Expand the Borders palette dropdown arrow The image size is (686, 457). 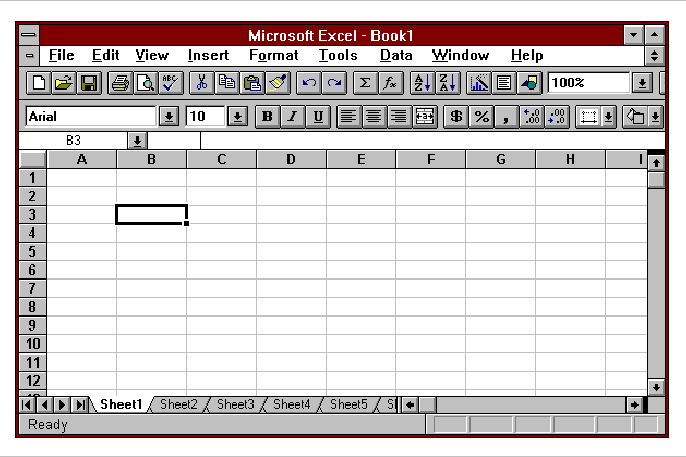[x=609, y=117]
